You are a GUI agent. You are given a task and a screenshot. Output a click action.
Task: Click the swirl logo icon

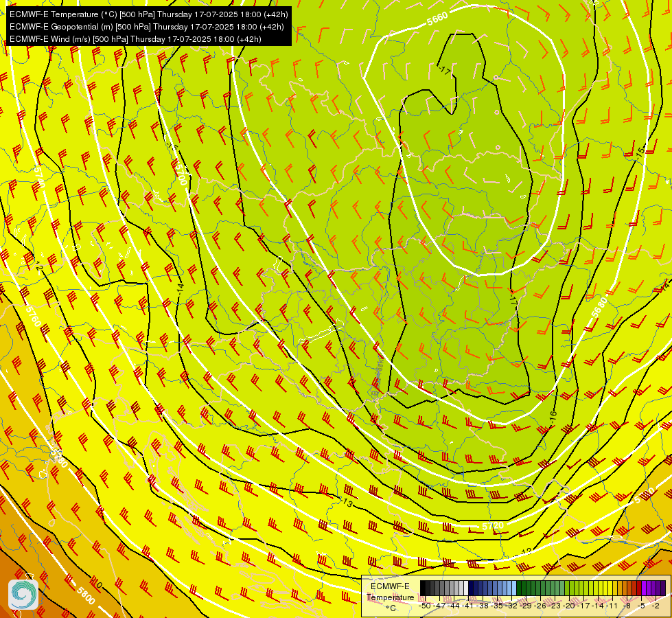[x=23, y=595]
